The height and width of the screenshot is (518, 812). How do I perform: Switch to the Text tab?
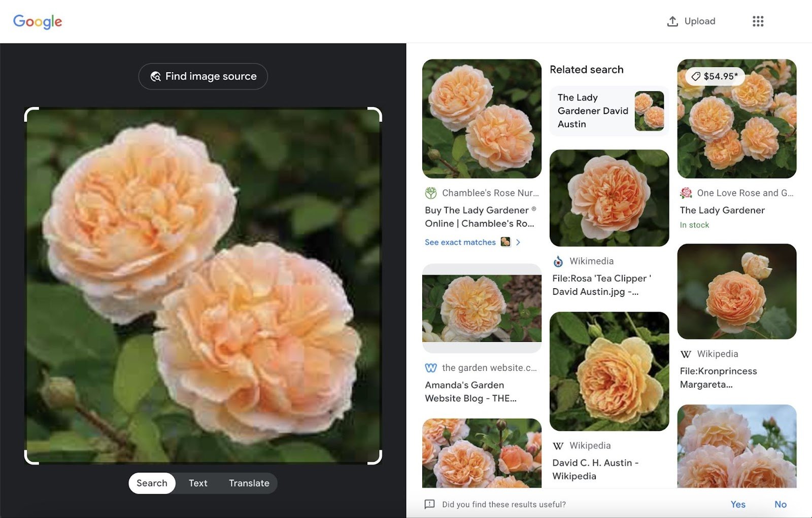(198, 483)
